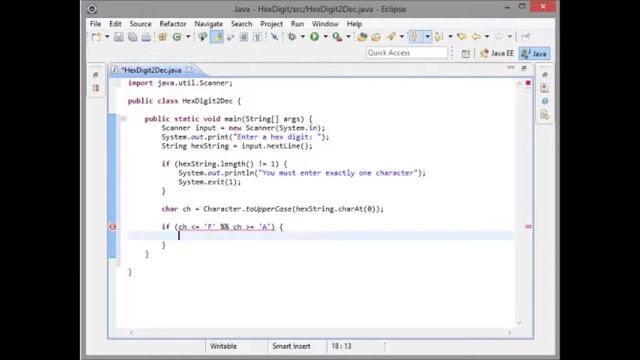640x360 pixels.
Task: Click the Run External Tools icon
Action: [x=337, y=37]
